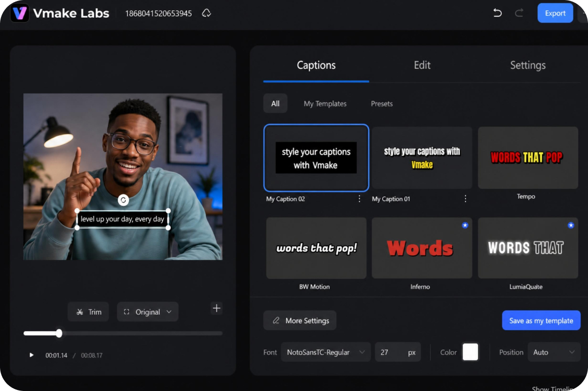This screenshot has width=588, height=391.
Task: Click the Vmake Labs logo icon
Action: [x=19, y=13]
